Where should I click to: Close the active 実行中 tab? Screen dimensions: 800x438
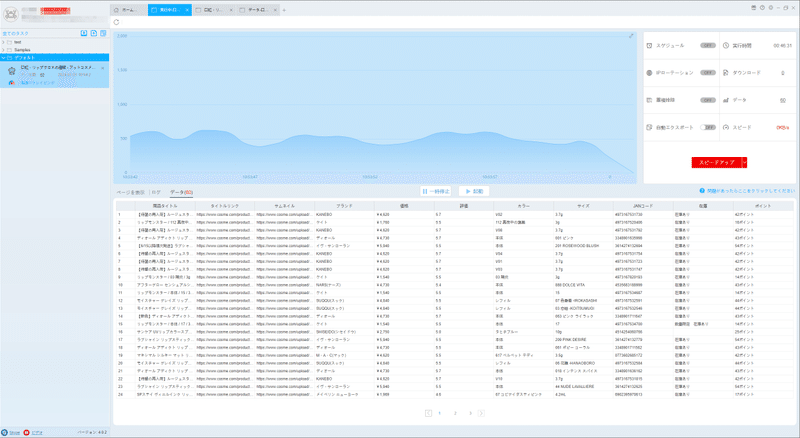pos(187,10)
